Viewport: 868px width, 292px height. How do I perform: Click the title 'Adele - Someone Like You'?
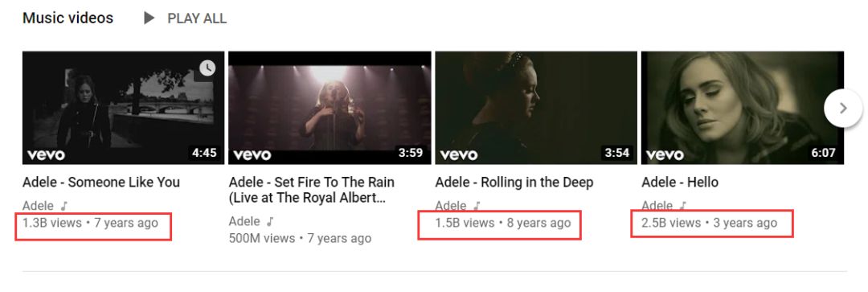coord(101,183)
